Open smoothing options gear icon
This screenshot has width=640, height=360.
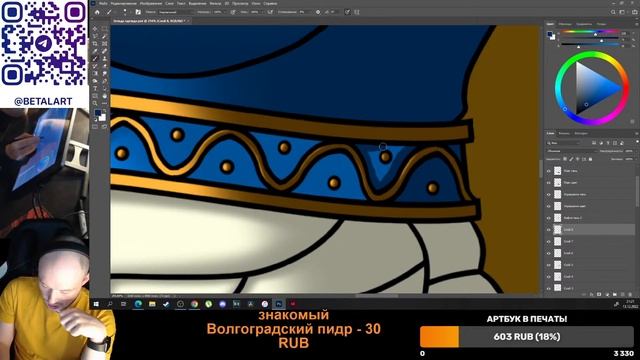(318, 12)
